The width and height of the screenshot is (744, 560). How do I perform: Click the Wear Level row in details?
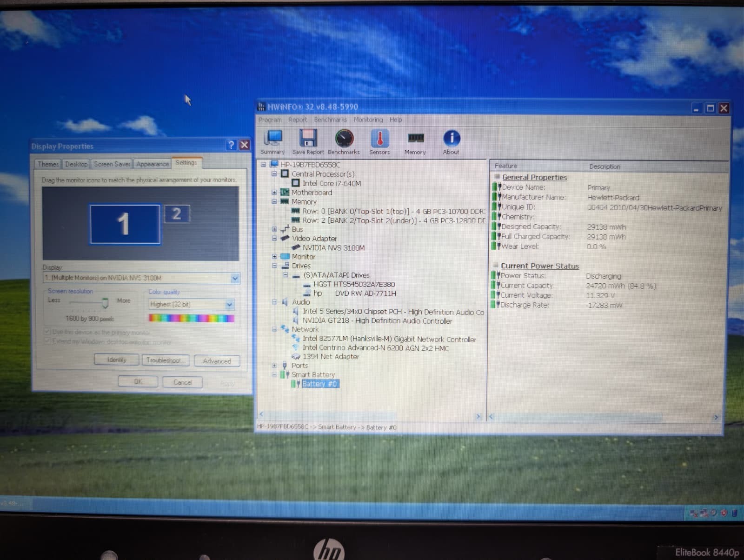pyautogui.click(x=550, y=247)
